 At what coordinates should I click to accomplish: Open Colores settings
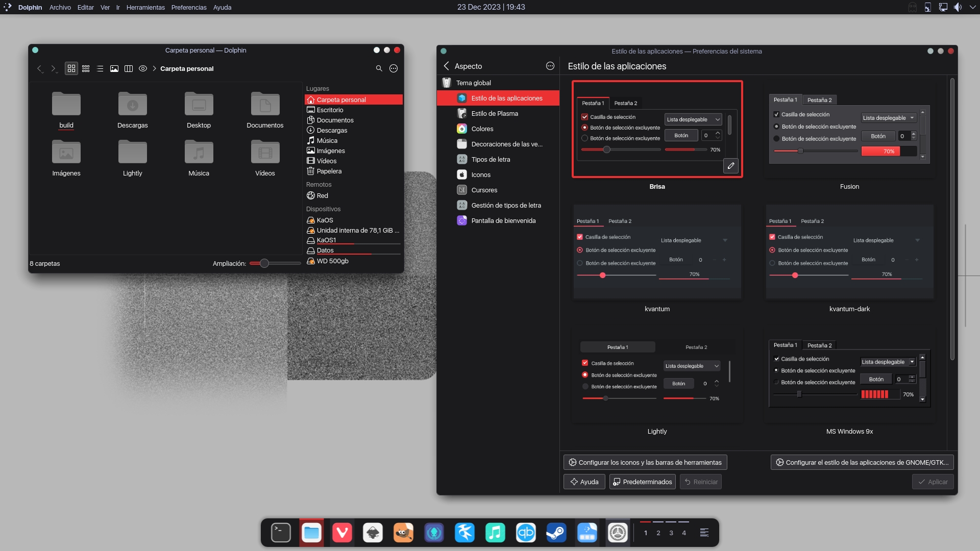(498, 129)
